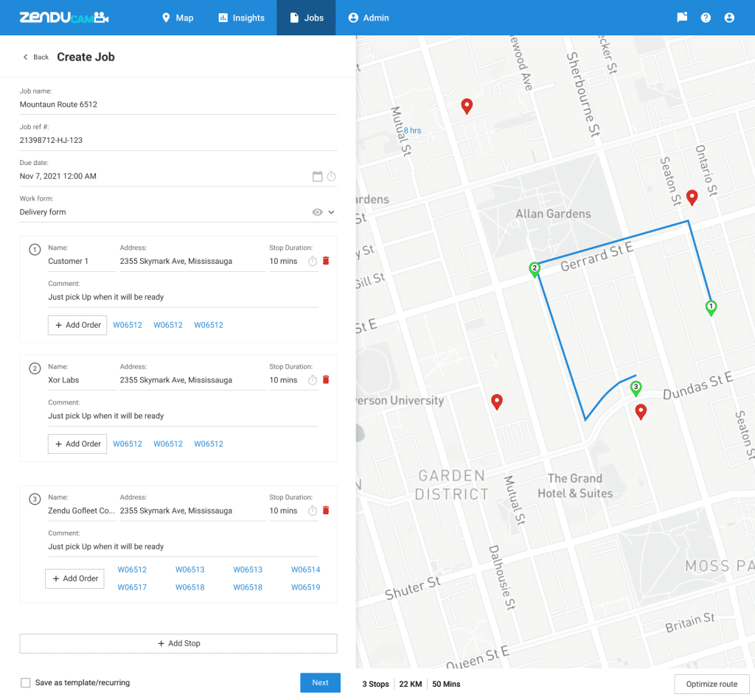Click the stop duration timer icon for Xor Labs
This screenshot has width=755, height=700.
pyautogui.click(x=313, y=380)
